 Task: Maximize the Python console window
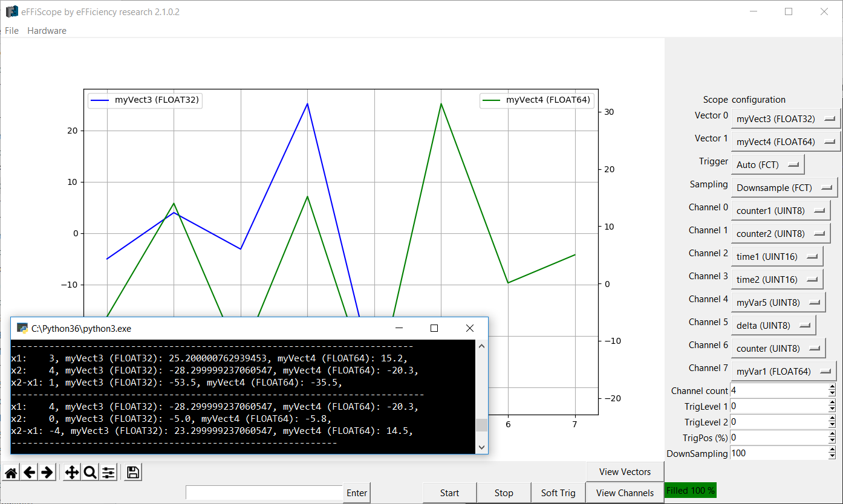434,328
